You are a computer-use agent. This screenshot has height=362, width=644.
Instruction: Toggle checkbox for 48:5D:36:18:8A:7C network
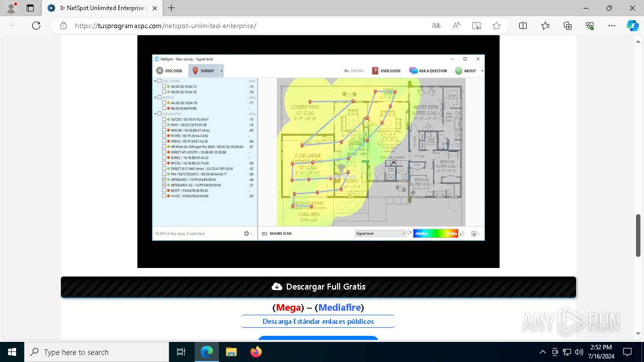coord(164,86)
